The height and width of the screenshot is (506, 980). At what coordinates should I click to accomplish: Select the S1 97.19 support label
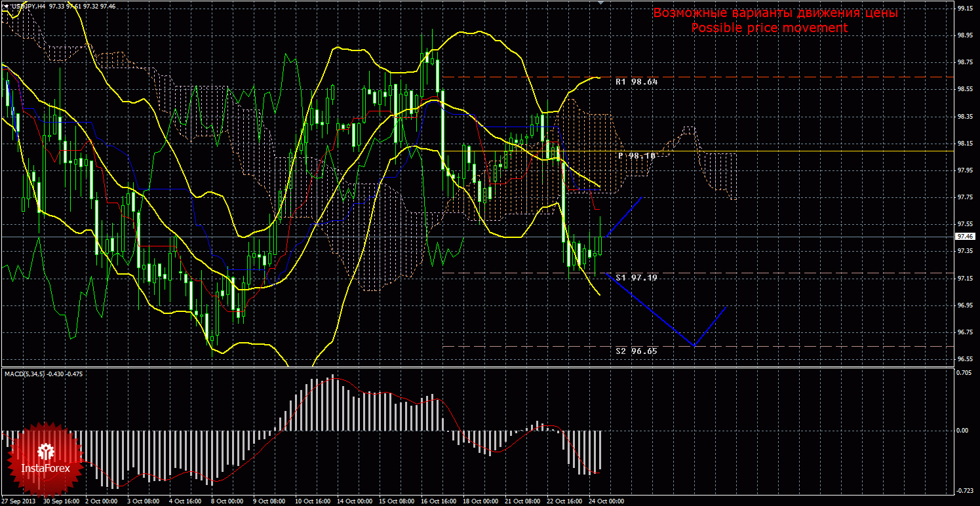click(x=636, y=278)
